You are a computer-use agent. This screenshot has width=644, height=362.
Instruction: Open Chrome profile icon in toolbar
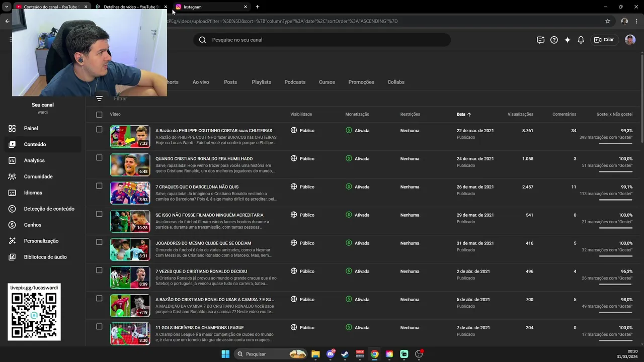pos(624,21)
